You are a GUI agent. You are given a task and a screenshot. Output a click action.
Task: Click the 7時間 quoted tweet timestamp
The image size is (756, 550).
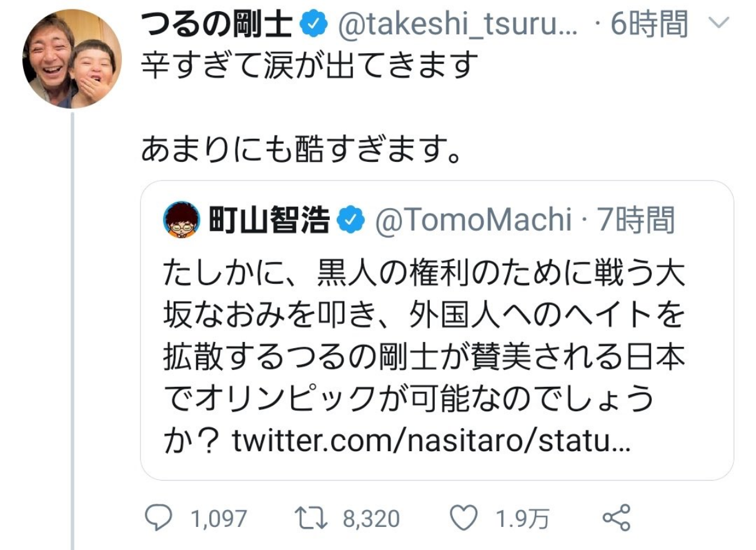pyautogui.click(x=637, y=219)
